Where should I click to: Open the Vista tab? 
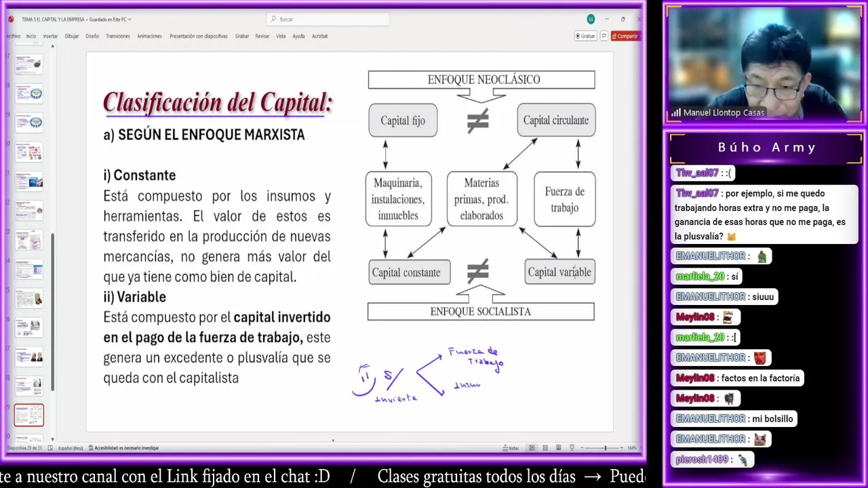[x=281, y=36]
